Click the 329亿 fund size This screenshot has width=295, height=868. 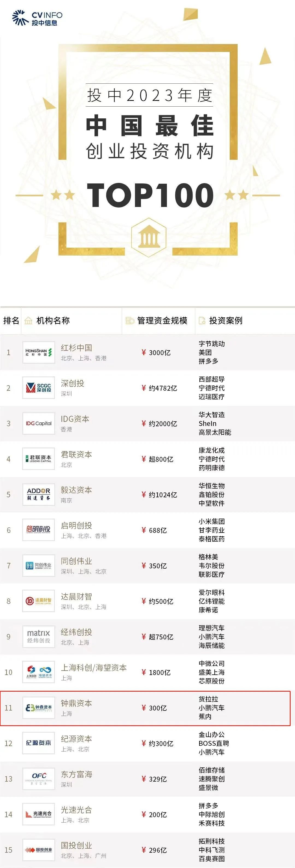[x=158, y=779]
